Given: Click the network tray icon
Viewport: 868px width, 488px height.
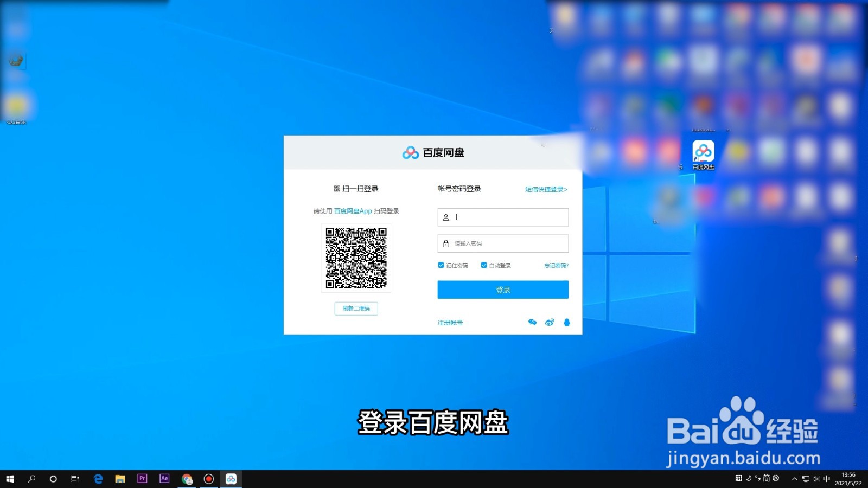Looking at the screenshot, I should pos(806,479).
